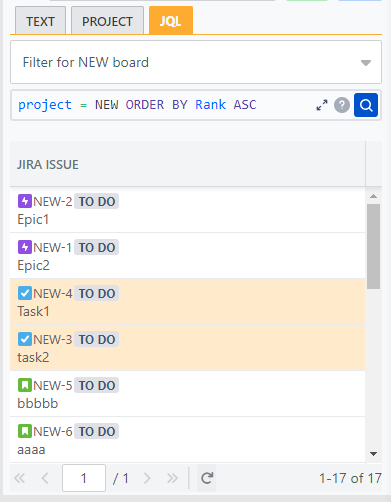391x502 pixels.
Task: Click the NEW-6 story bookmark icon
Action: click(25, 431)
